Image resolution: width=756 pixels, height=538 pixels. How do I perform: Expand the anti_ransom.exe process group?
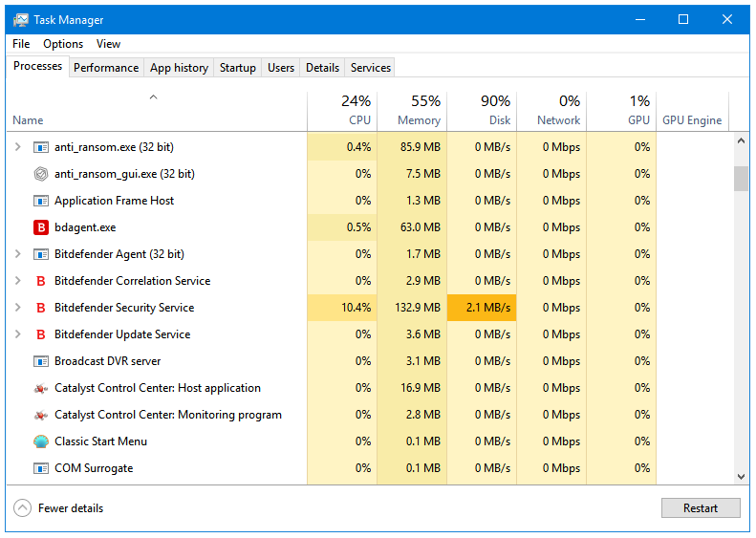[x=18, y=146]
